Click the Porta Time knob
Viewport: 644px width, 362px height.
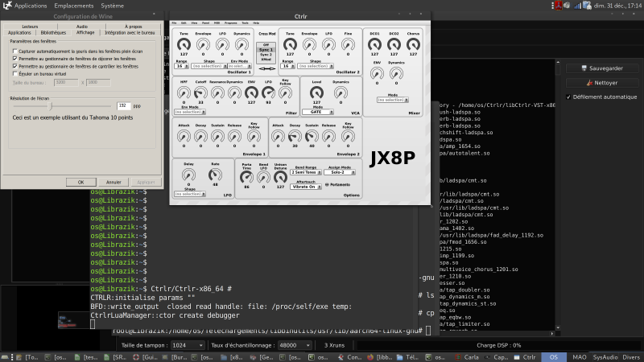click(246, 177)
